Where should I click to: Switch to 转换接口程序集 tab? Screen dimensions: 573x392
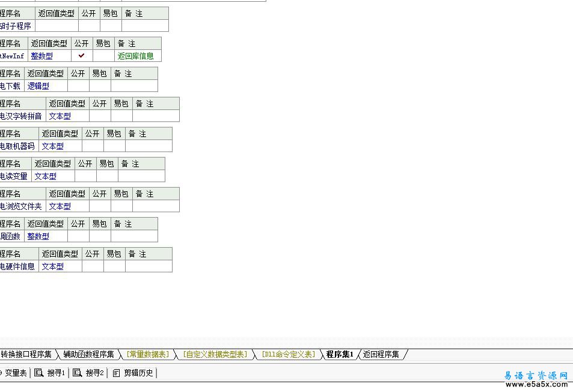click(26, 354)
